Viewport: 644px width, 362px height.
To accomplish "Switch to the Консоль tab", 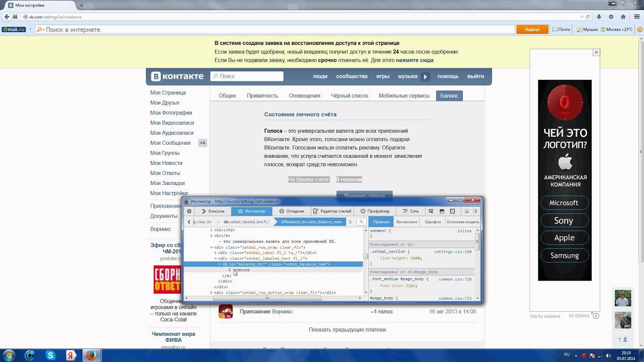I will point(213,211).
